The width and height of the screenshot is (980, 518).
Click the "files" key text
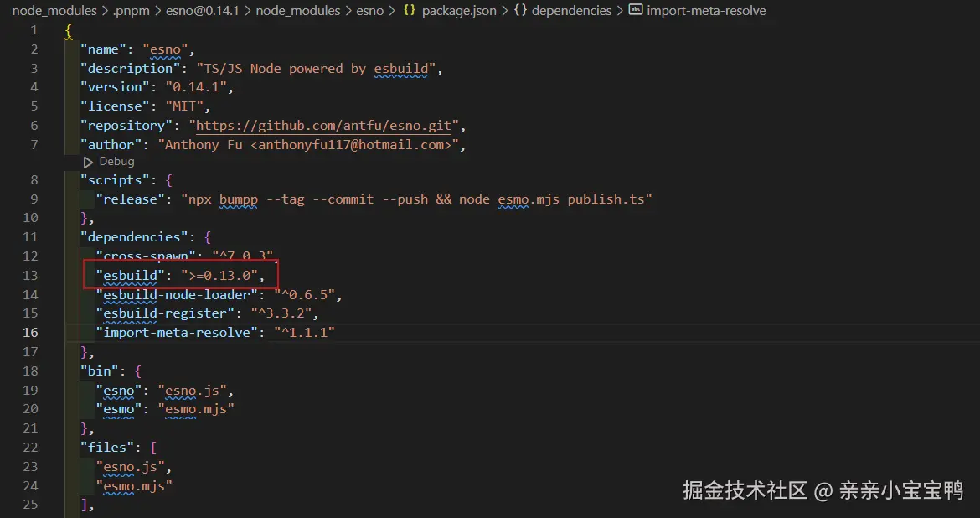(107, 448)
